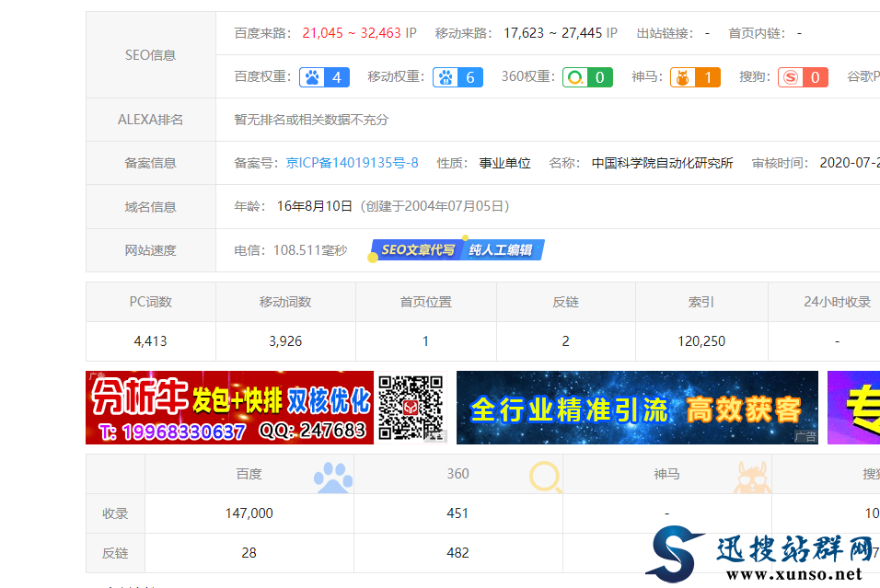Click the 收录 row label in engine table
The width and height of the screenshot is (880, 588).
coord(115,513)
